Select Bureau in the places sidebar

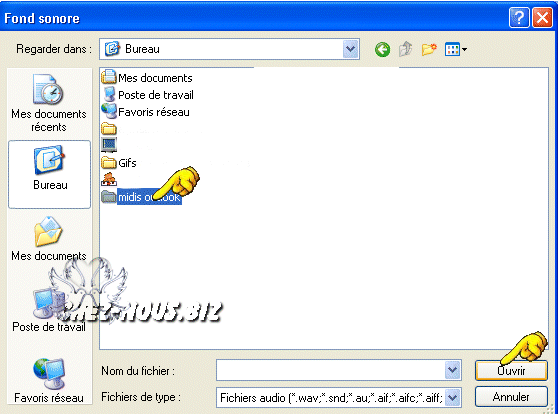(x=49, y=174)
